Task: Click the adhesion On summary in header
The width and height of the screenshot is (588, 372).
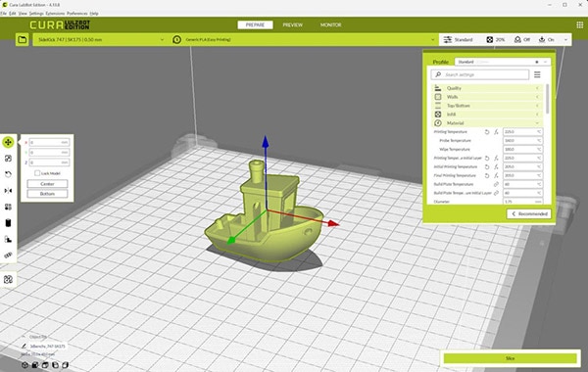Action: [547, 39]
